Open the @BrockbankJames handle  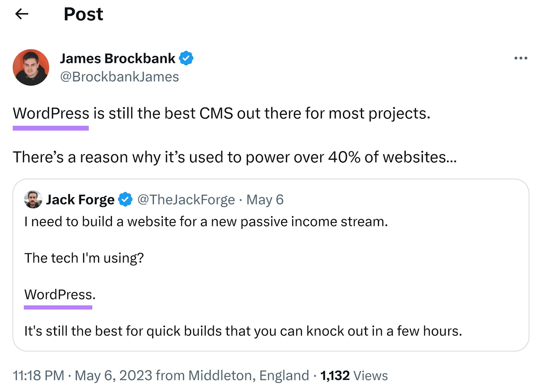pos(119,77)
